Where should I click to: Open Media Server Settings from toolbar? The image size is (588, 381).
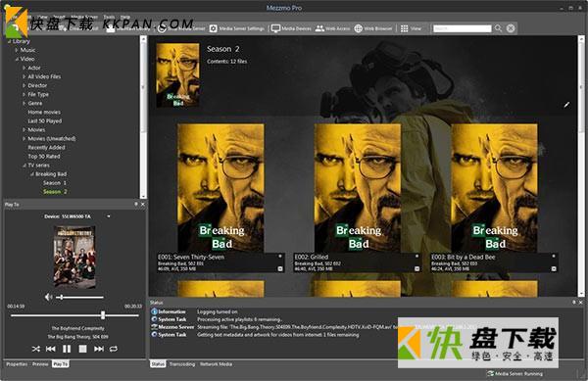click(237, 28)
